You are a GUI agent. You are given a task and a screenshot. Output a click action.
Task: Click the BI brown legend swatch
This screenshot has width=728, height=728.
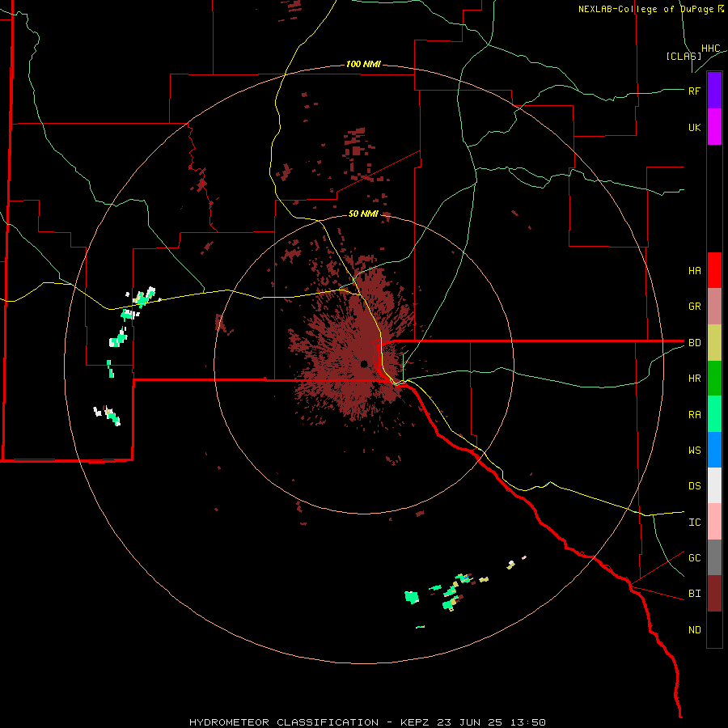(x=714, y=594)
